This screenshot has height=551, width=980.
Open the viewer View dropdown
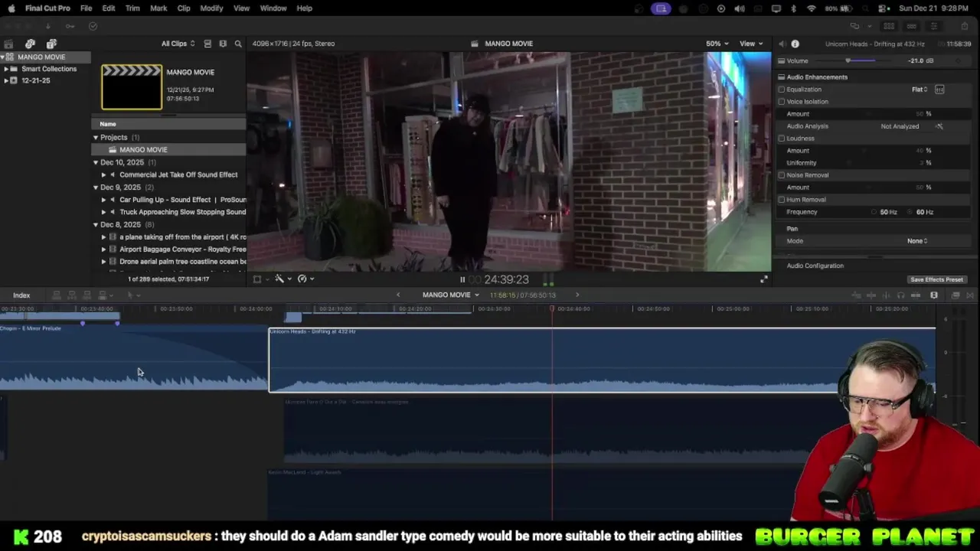point(751,44)
